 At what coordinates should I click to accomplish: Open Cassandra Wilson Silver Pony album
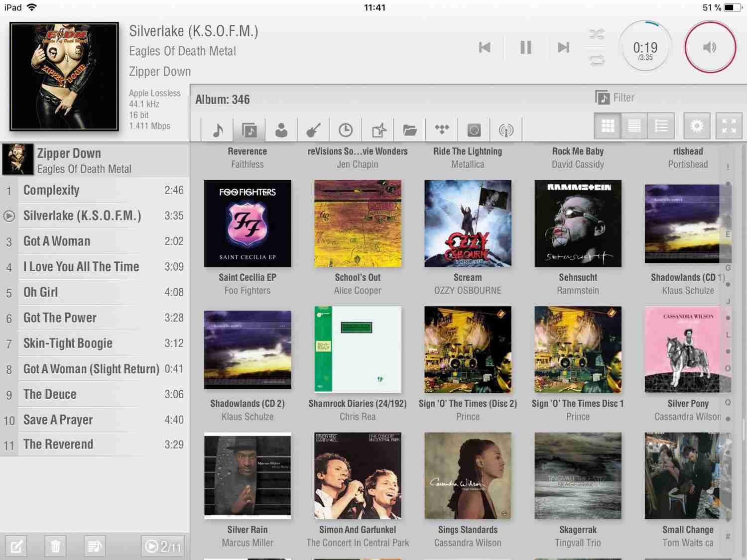coord(688,349)
